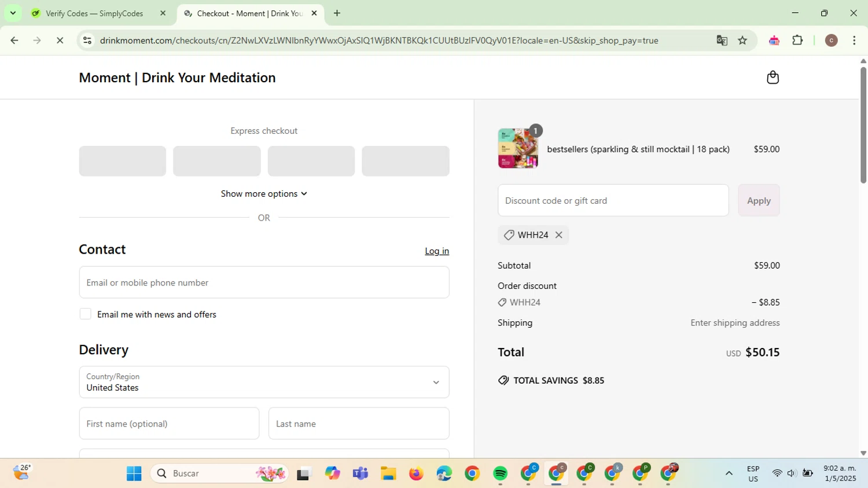This screenshot has width=868, height=488.
Task: Open the Task View taskbar icon
Action: (x=304, y=474)
